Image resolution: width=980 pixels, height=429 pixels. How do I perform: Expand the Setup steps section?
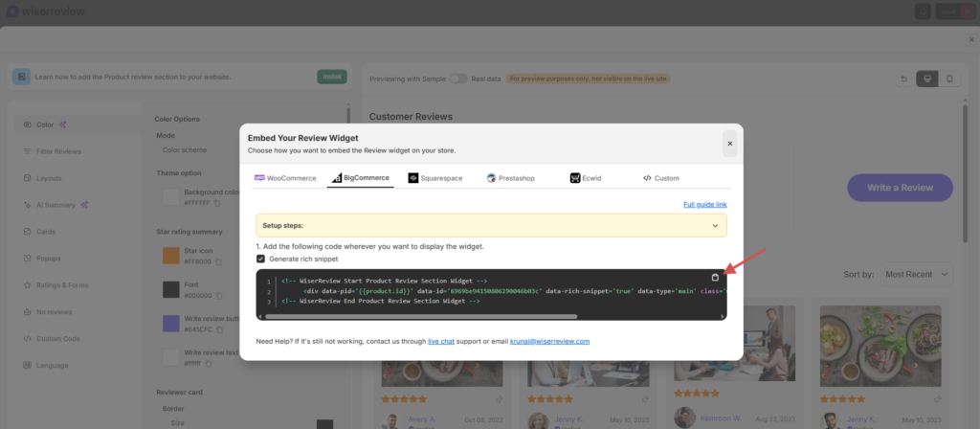point(715,226)
